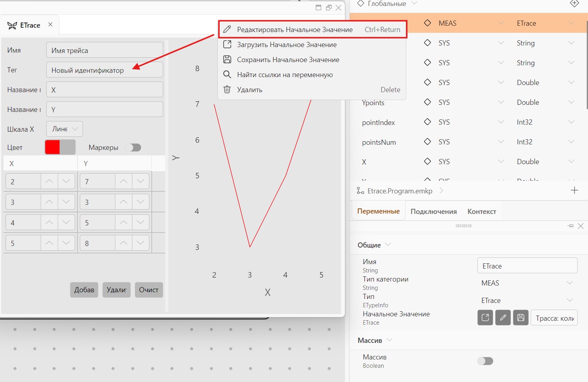Click the add global diamond-plus icon
This screenshot has height=382, width=588.
click(575, 4)
